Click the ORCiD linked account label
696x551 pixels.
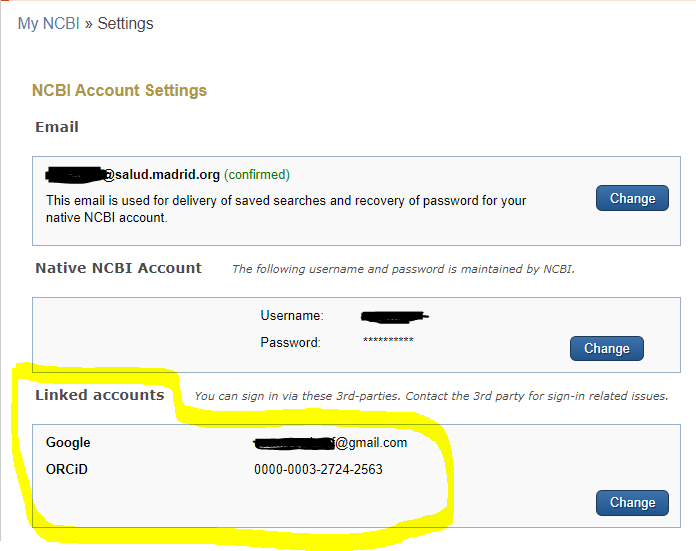tap(67, 469)
